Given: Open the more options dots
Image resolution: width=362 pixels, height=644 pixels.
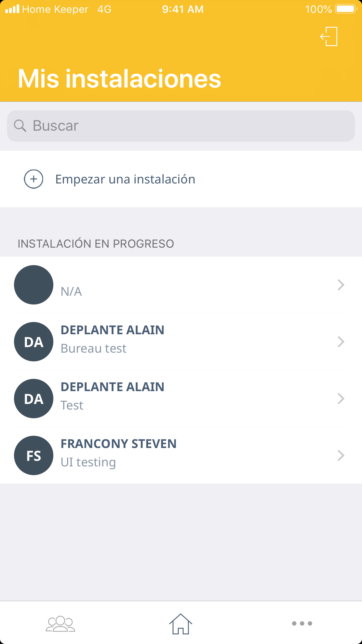Looking at the screenshot, I should coord(302,624).
